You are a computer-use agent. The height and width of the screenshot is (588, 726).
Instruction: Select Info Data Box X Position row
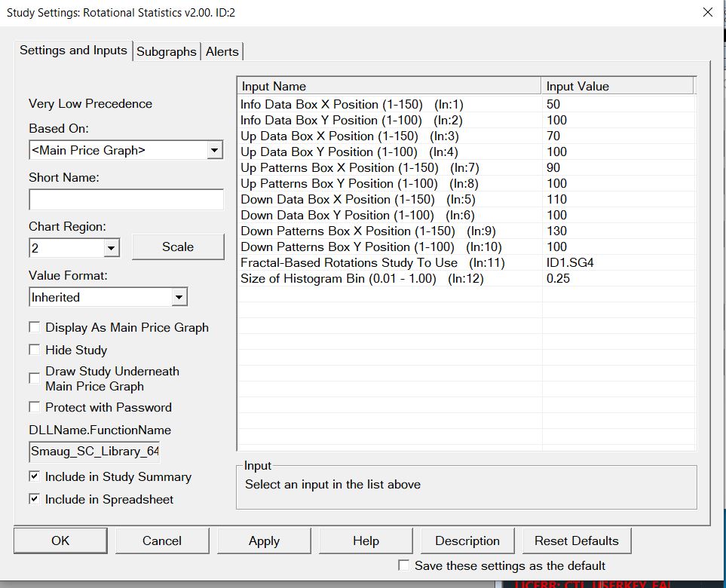pyautogui.click(x=466, y=104)
